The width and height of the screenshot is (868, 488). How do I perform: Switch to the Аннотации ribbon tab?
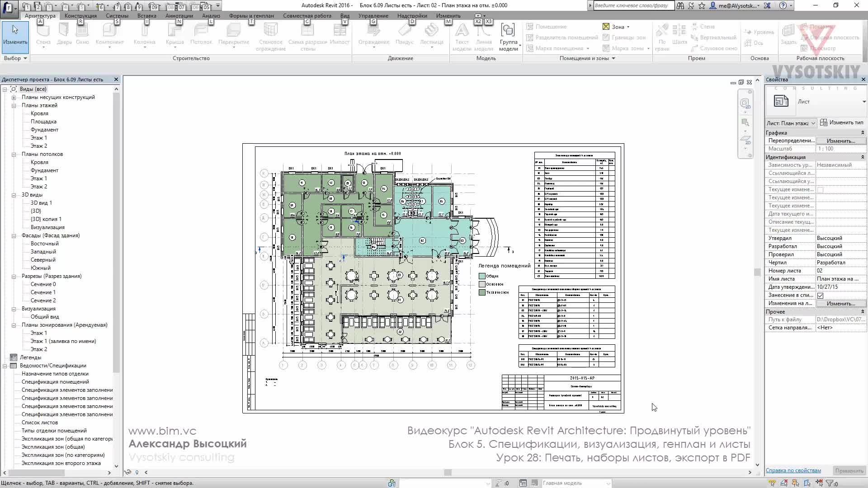pyautogui.click(x=179, y=16)
